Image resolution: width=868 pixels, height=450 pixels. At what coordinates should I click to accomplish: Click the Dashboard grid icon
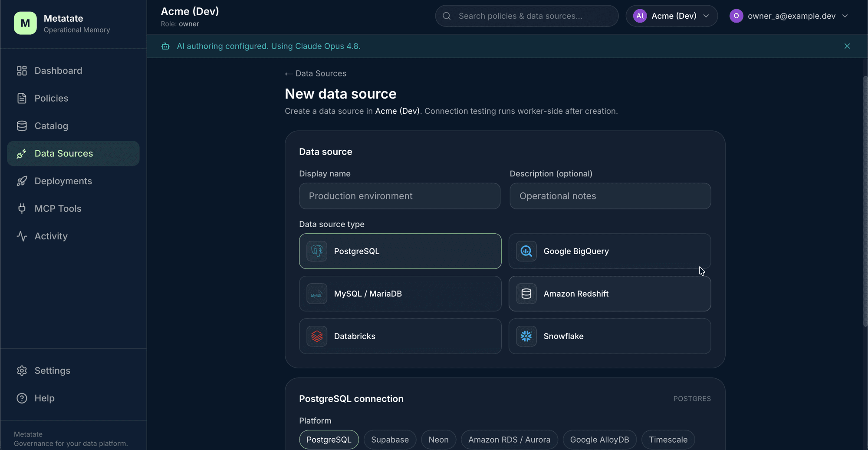click(22, 71)
